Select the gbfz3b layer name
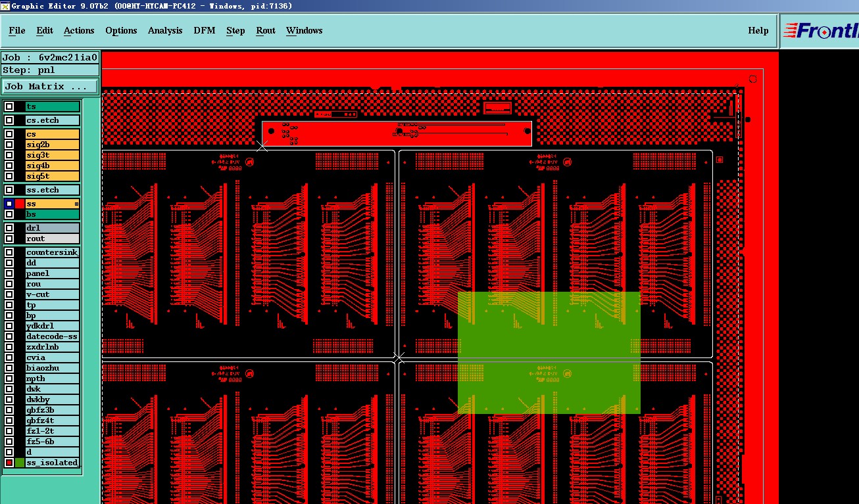 click(x=53, y=410)
